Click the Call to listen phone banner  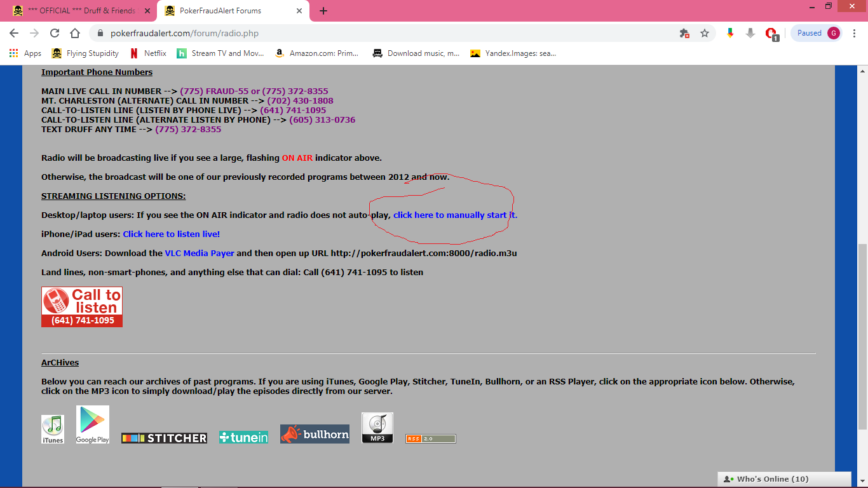pyautogui.click(x=82, y=307)
